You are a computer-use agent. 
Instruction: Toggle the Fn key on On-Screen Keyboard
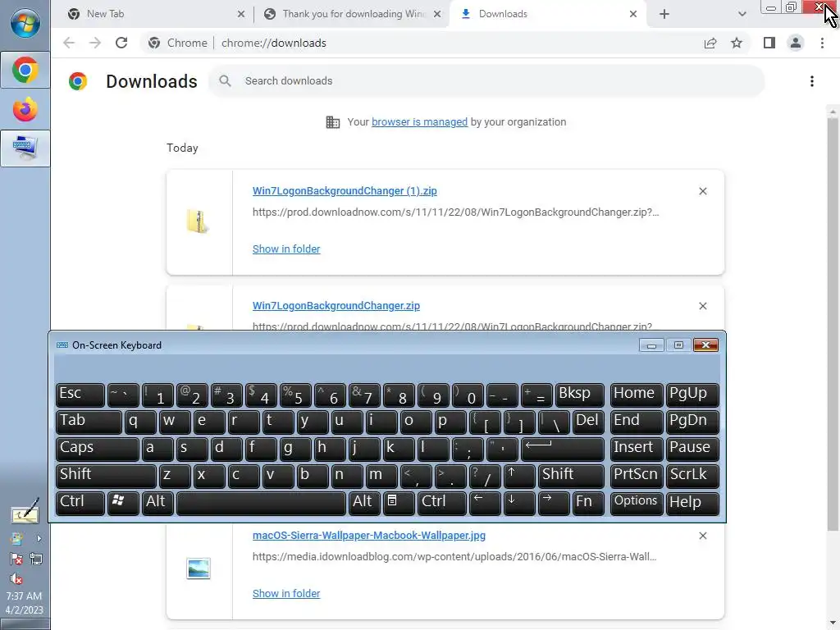(588, 503)
